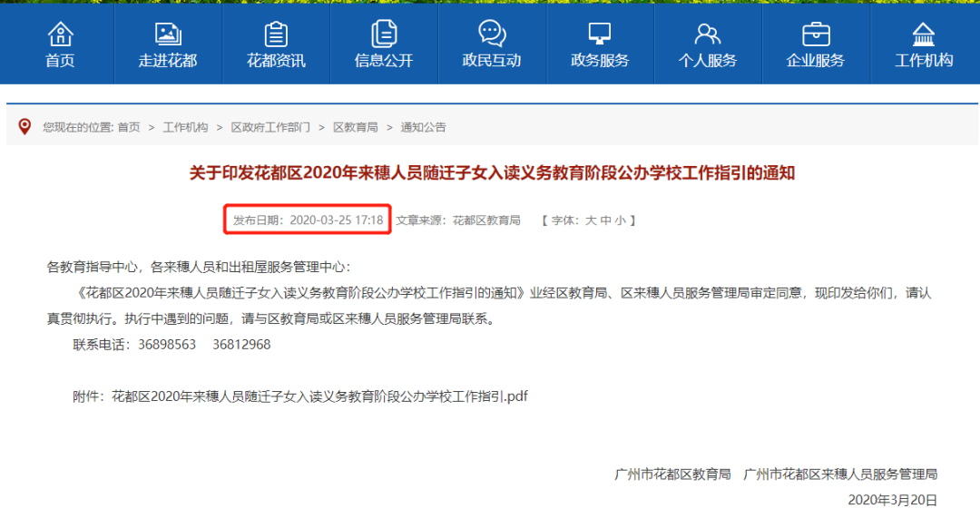Set font size to 小
Screen dimensions: 980x528
tap(620, 220)
